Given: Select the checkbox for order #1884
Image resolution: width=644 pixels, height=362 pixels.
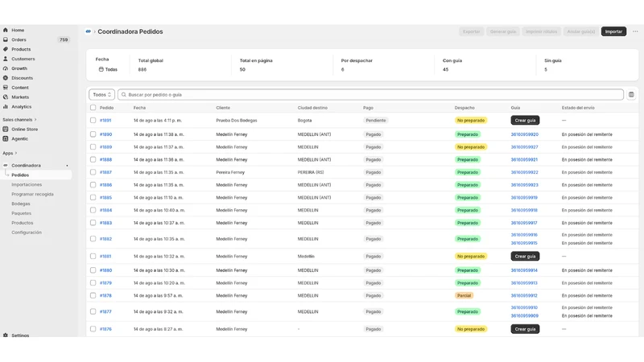Looking at the screenshot, I should pyautogui.click(x=93, y=210).
